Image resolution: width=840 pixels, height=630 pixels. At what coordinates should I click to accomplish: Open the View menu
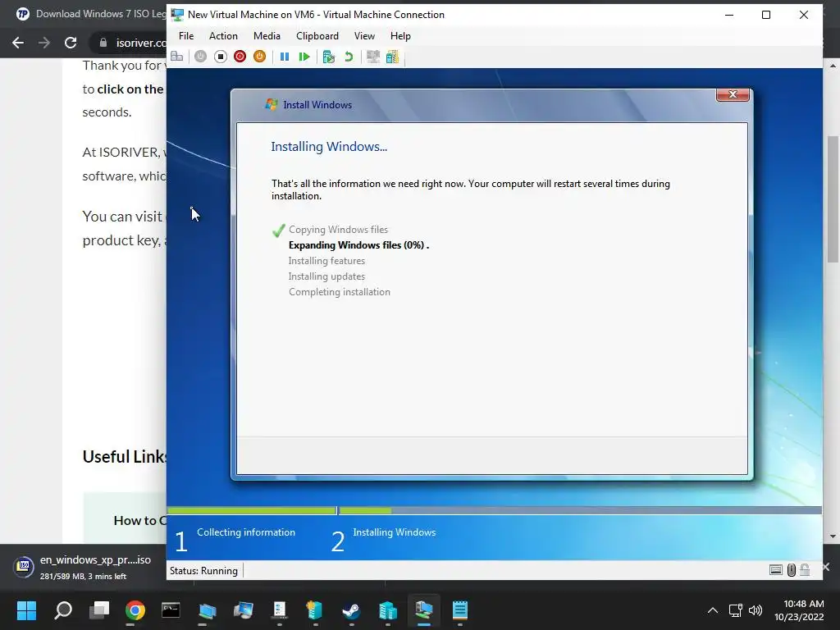pos(364,36)
